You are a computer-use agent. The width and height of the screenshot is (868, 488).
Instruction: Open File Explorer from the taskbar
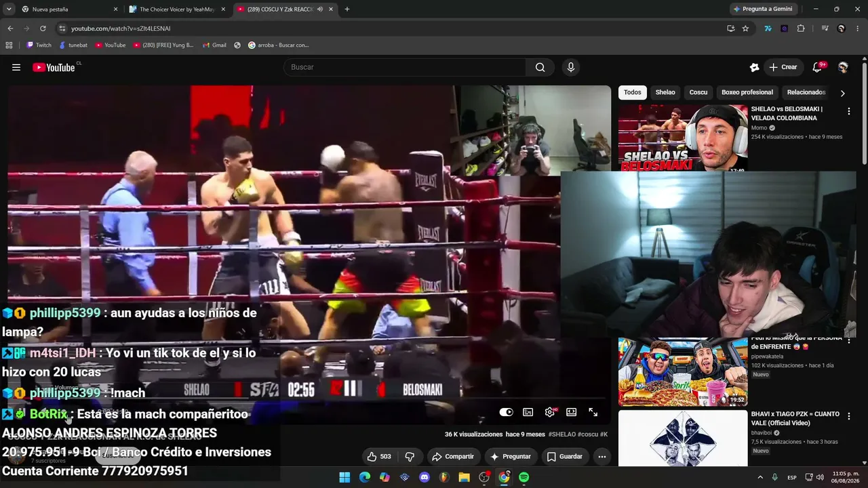pyautogui.click(x=465, y=477)
